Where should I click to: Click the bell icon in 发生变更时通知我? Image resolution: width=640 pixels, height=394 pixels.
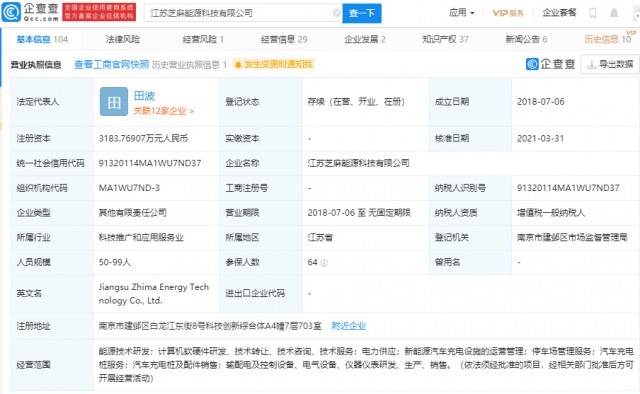pos(238,65)
